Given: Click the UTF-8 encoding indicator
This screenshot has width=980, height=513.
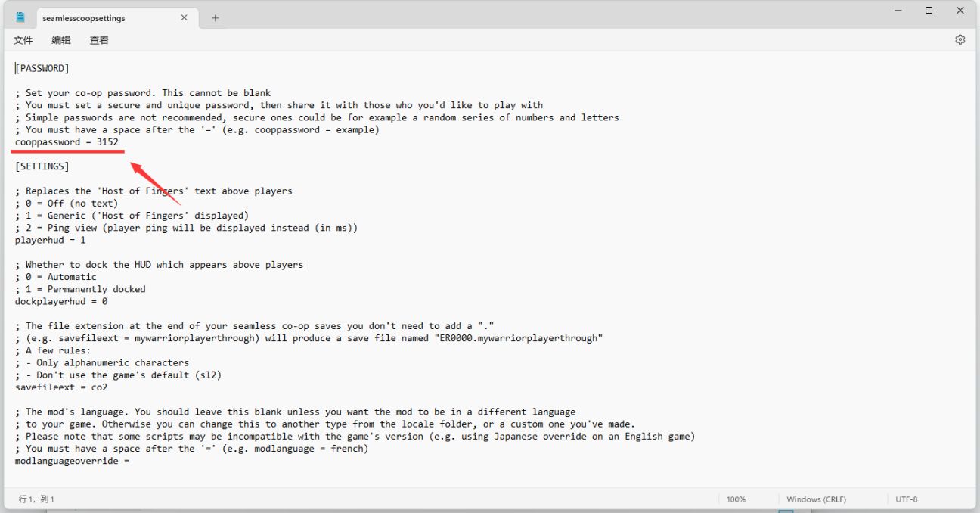Looking at the screenshot, I should [906, 499].
